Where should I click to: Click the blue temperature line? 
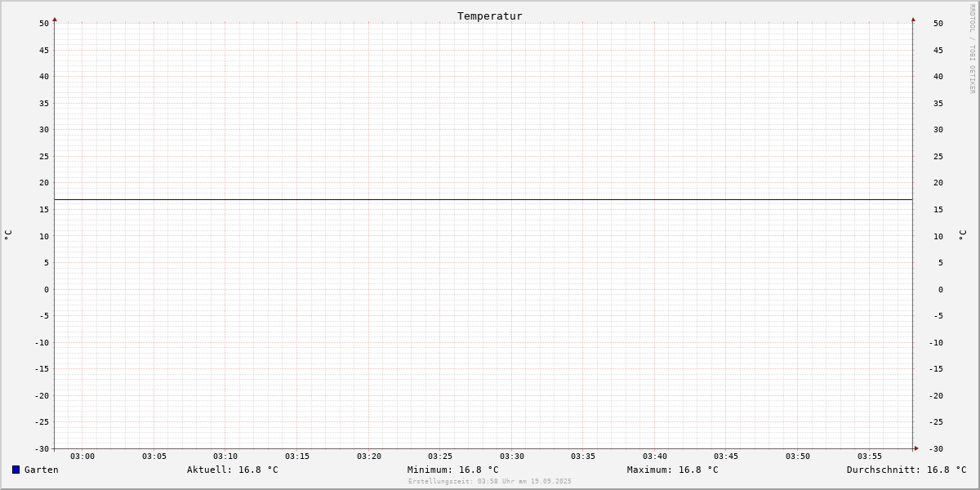click(x=483, y=199)
